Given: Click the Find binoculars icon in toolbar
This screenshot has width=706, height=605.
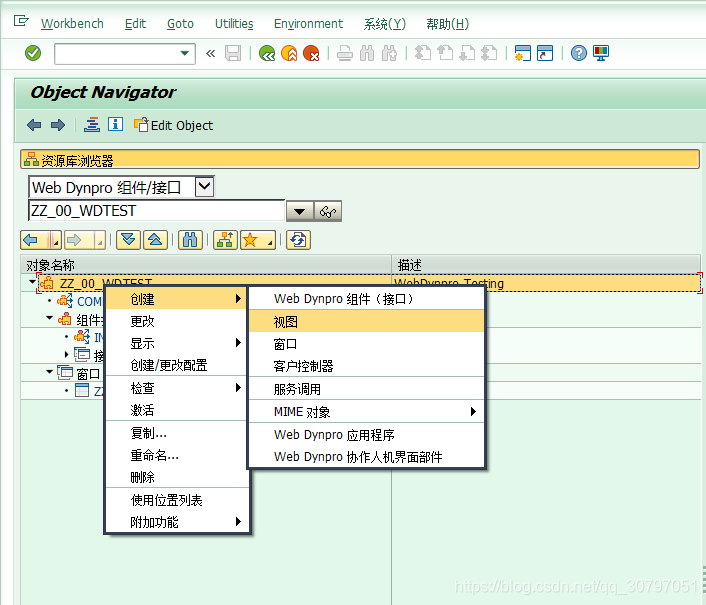Looking at the screenshot, I should (x=367, y=53).
